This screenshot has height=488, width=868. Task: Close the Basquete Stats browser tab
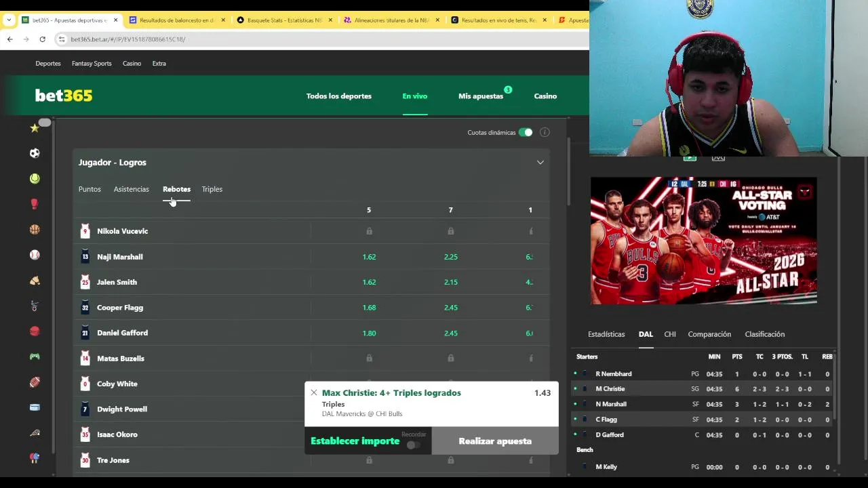click(x=330, y=20)
